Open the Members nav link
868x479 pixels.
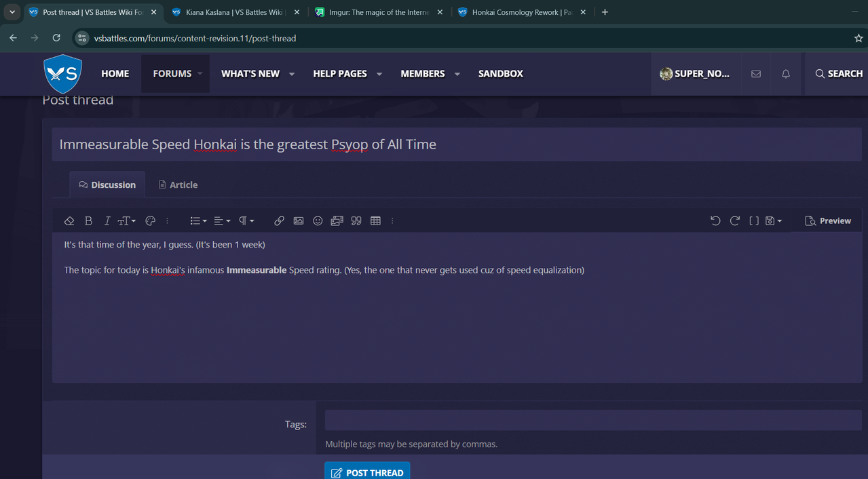[x=423, y=74]
